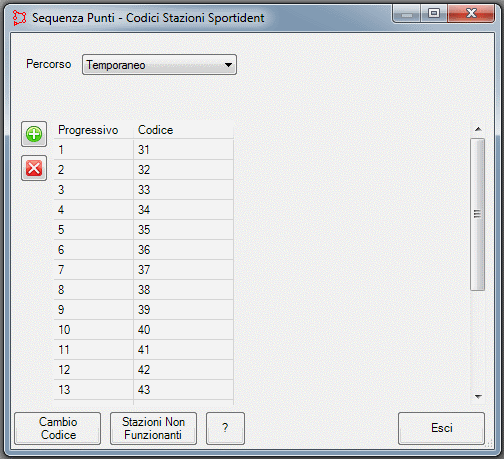
Task: Select the row with Progressivo 5
Action: coord(144,230)
